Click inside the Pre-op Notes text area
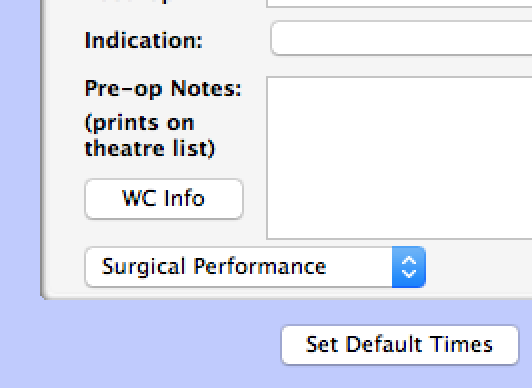This screenshot has height=388, width=532. tap(399, 158)
